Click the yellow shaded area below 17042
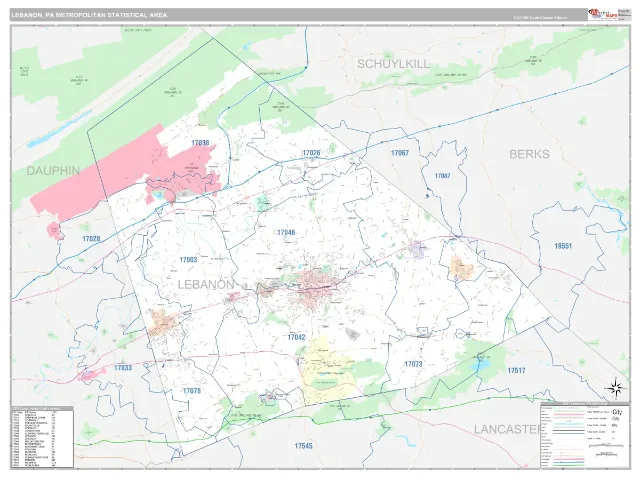The image size is (640, 480). [327, 371]
